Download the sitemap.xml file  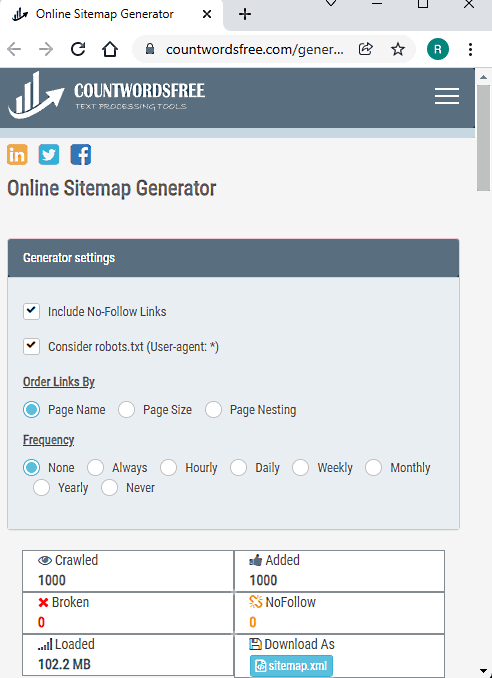[x=291, y=665]
